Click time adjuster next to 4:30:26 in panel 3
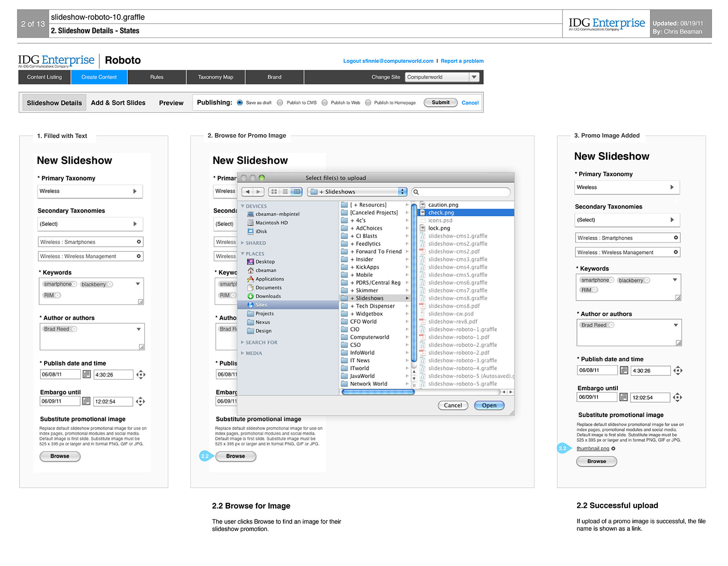The height and width of the screenshot is (566, 728). [678, 371]
